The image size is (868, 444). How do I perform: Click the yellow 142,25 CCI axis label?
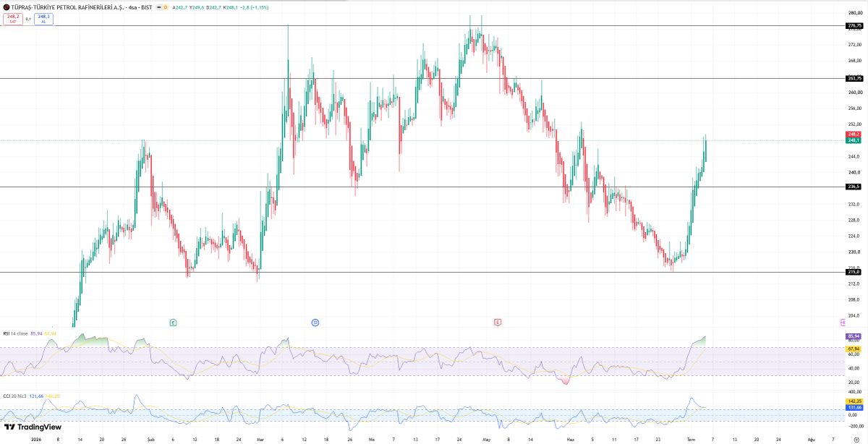(854, 401)
